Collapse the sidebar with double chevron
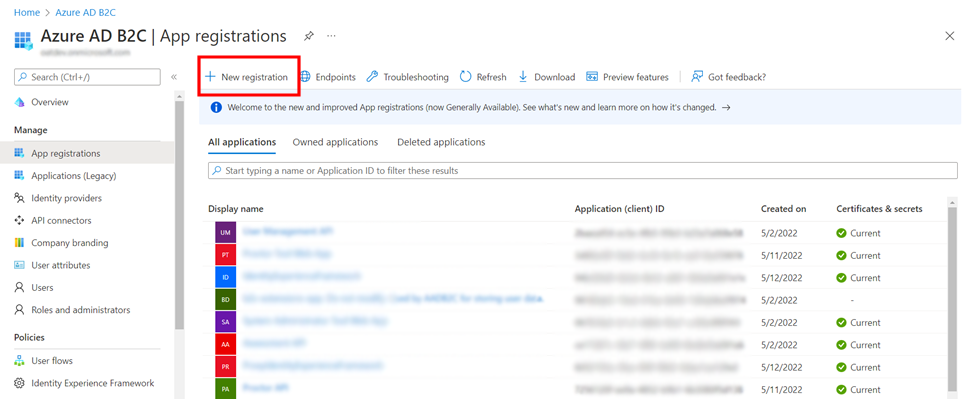Viewport: 975px width, 399px height. pyautogui.click(x=174, y=77)
